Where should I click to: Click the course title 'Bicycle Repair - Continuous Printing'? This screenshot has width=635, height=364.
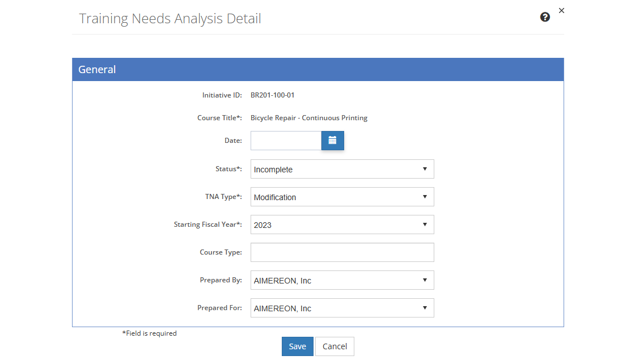pyautogui.click(x=309, y=118)
